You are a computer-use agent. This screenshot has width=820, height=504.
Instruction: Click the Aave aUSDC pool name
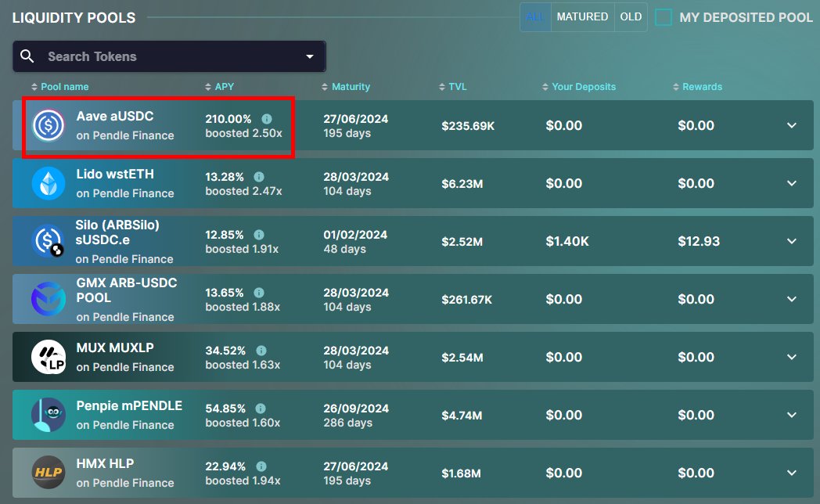click(x=115, y=116)
